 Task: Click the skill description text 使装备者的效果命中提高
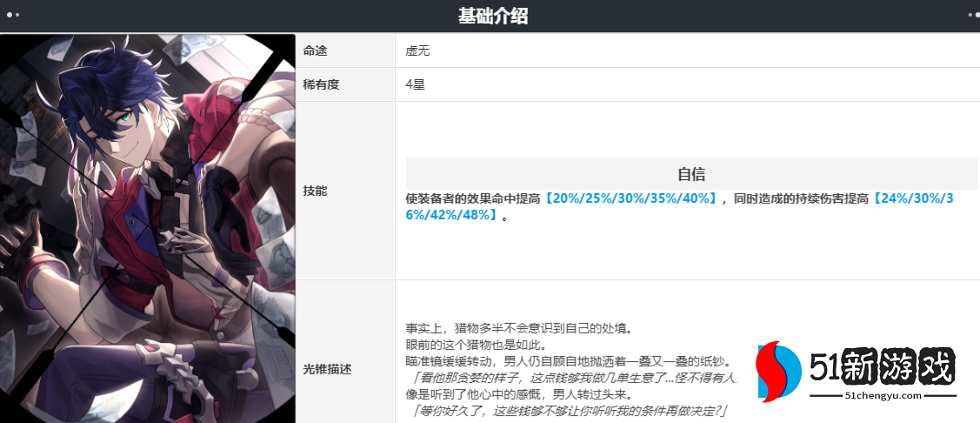(473, 199)
